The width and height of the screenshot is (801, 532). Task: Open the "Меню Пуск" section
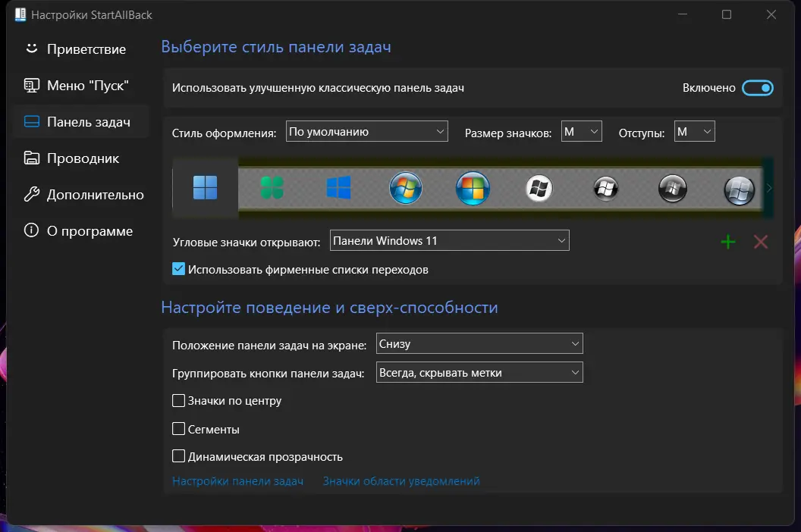[80, 85]
